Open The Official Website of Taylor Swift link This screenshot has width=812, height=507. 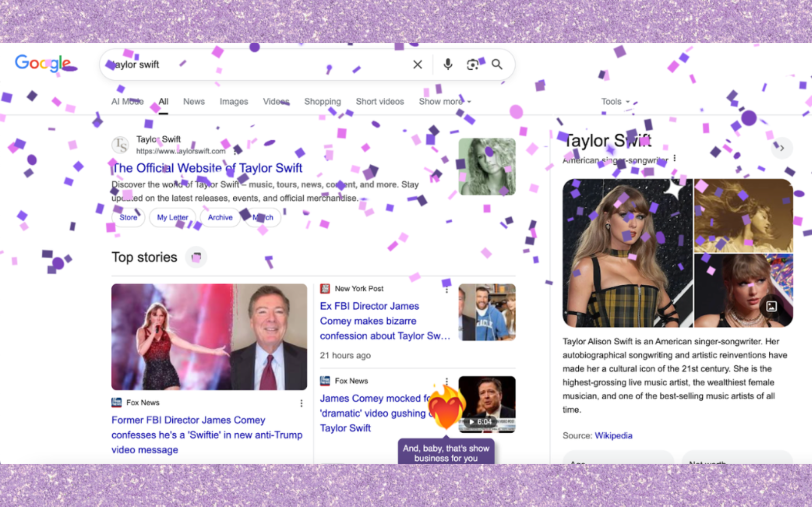tap(207, 168)
